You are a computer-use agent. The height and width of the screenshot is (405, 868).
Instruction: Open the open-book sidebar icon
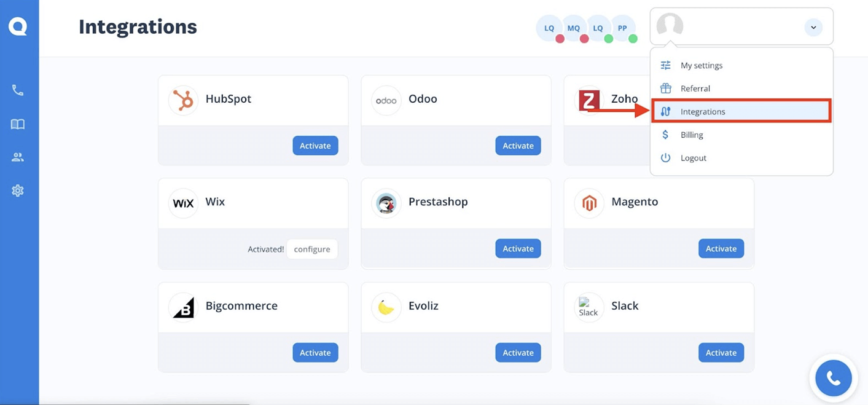pos(18,124)
